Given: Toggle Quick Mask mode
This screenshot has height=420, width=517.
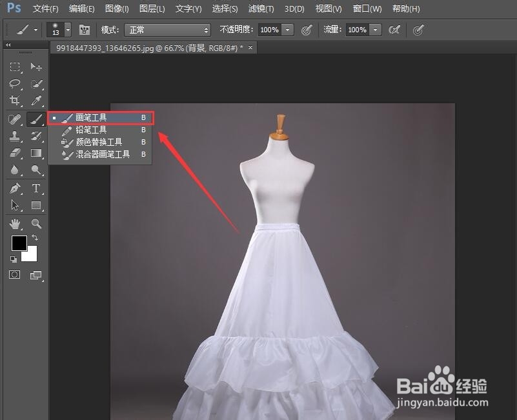Looking at the screenshot, I should pos(14,275).
